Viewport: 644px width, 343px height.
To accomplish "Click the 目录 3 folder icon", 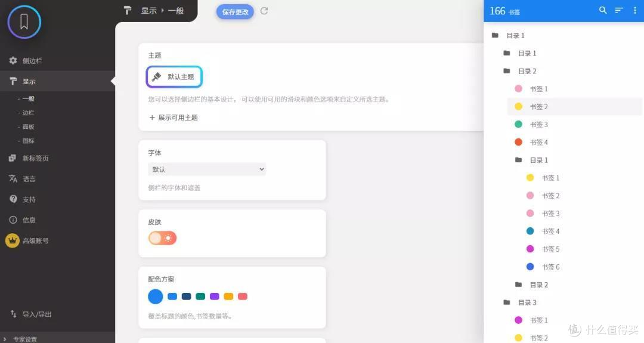I will point(507,302).
